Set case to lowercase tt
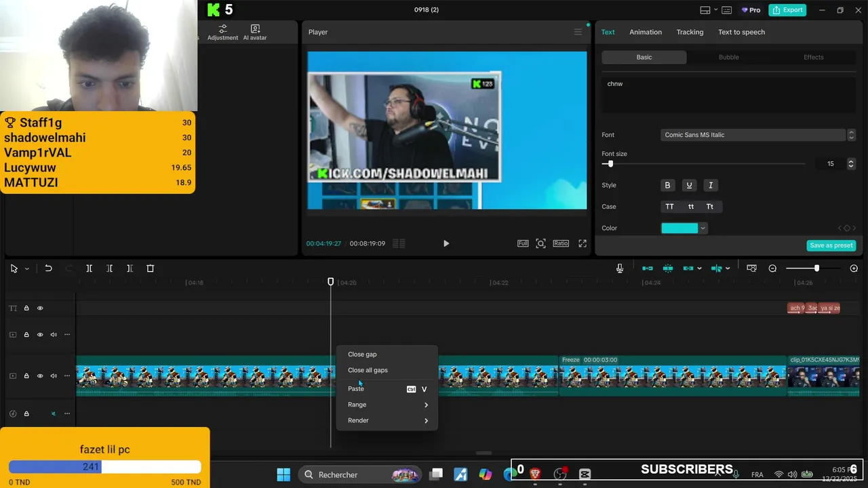Screen dimensions: 868x488 [x=691, y=207]
